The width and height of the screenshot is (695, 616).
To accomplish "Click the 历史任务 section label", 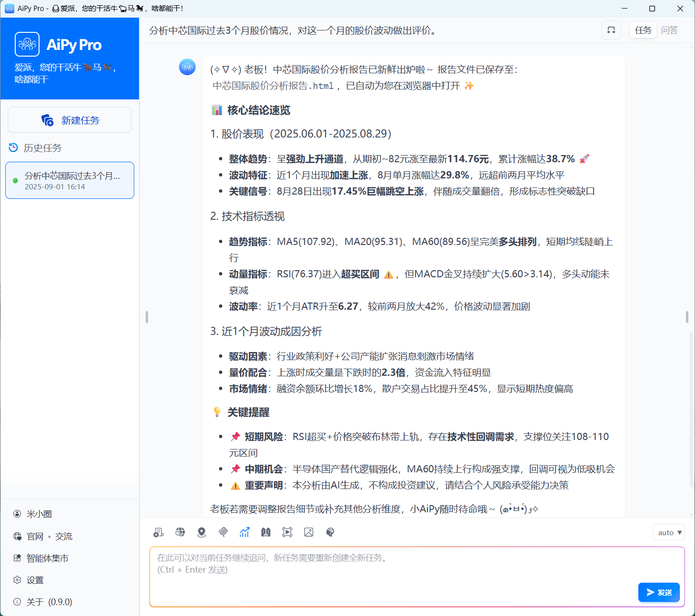I will click(x=43, y=148).
